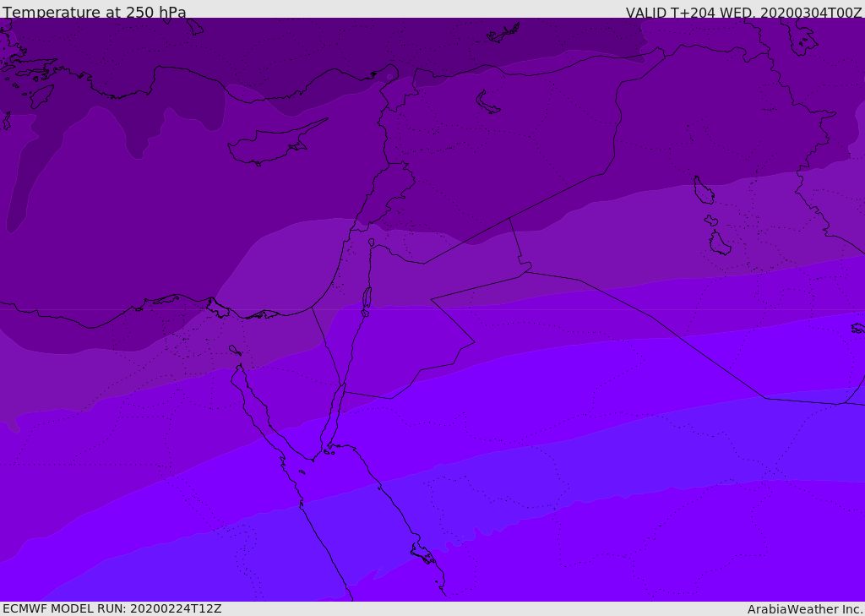Select Lake Assad in northern Syria
Image resolution: width=865 pixels, height=616 pixels.
coord(487,102)
